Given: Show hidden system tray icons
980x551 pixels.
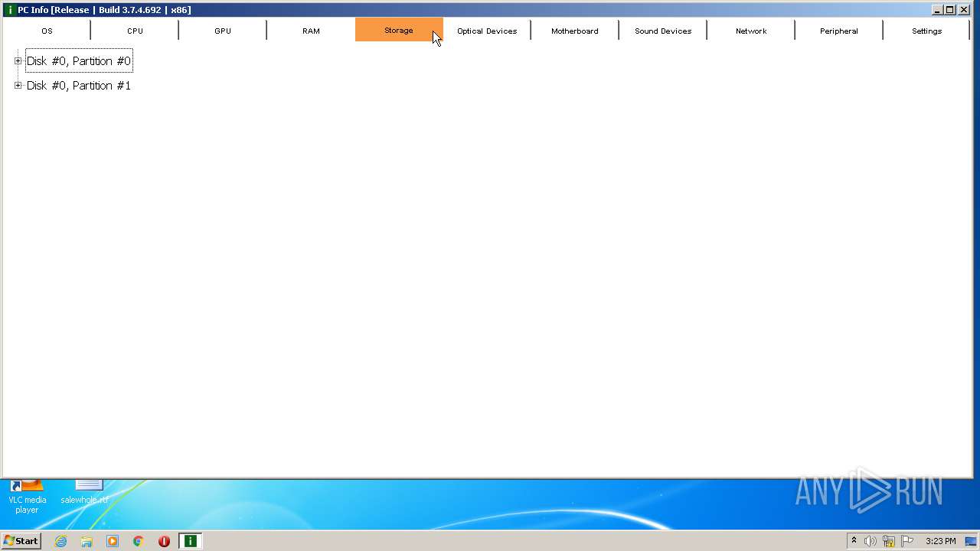Looking at the screenshot, I should [x=854, y=541].
